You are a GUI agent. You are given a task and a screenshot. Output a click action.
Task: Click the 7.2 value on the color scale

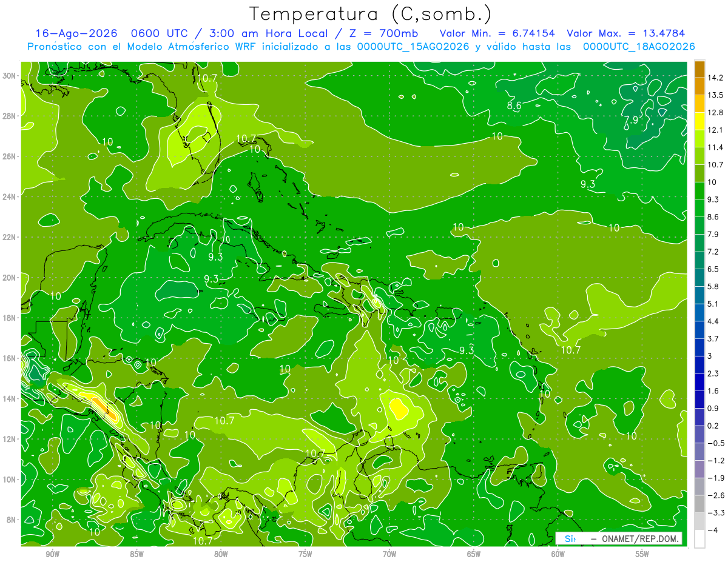click(x=713, y=252)
